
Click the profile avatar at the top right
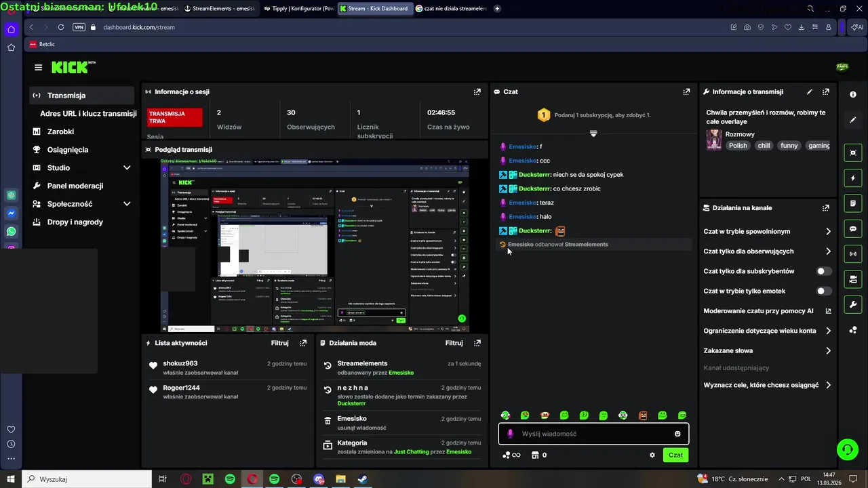842,67
